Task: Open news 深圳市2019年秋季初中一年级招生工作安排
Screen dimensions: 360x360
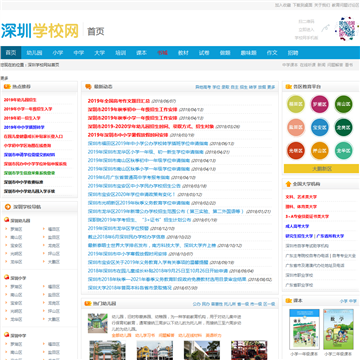Action: [x=132, y=109]
